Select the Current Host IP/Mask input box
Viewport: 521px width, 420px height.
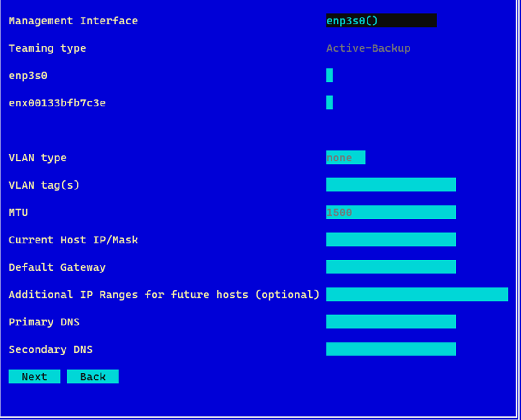pyautogui.click(x=391, y=240)
